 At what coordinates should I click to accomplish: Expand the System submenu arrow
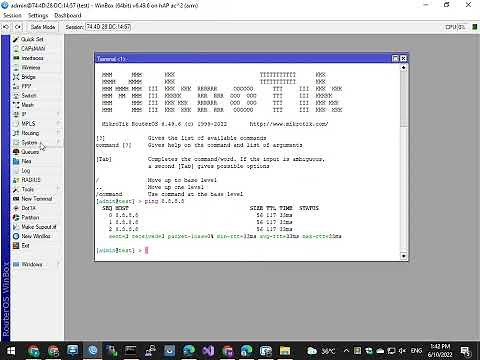pos(58,142)
